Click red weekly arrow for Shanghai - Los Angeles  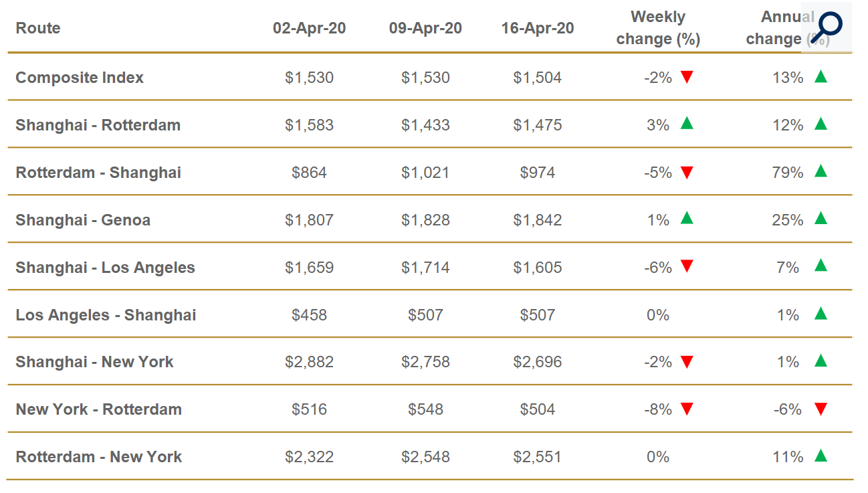point(687,267)
